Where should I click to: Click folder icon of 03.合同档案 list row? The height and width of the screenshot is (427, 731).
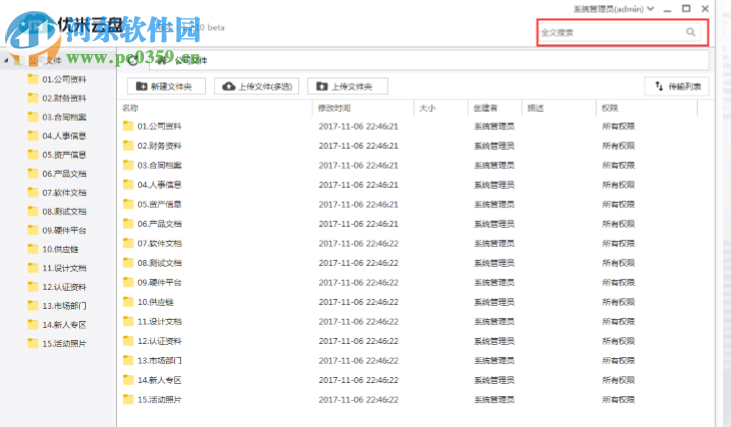point(128,165)
